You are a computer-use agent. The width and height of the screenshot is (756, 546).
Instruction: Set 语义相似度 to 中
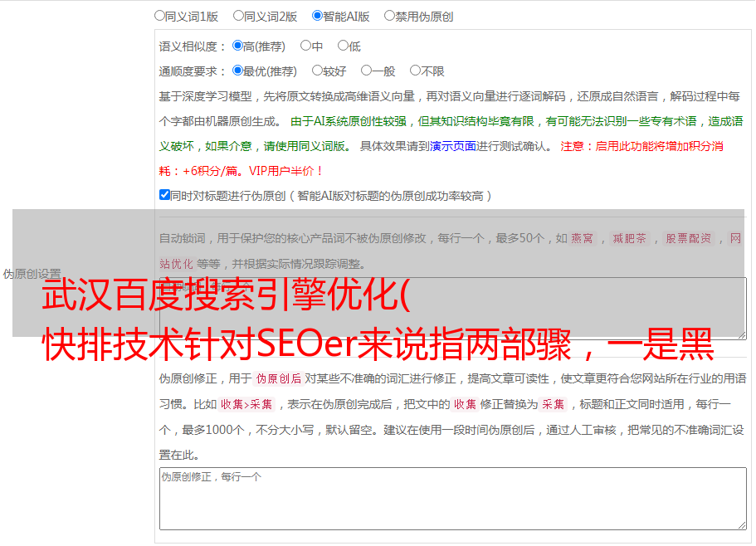coord(305,46)
